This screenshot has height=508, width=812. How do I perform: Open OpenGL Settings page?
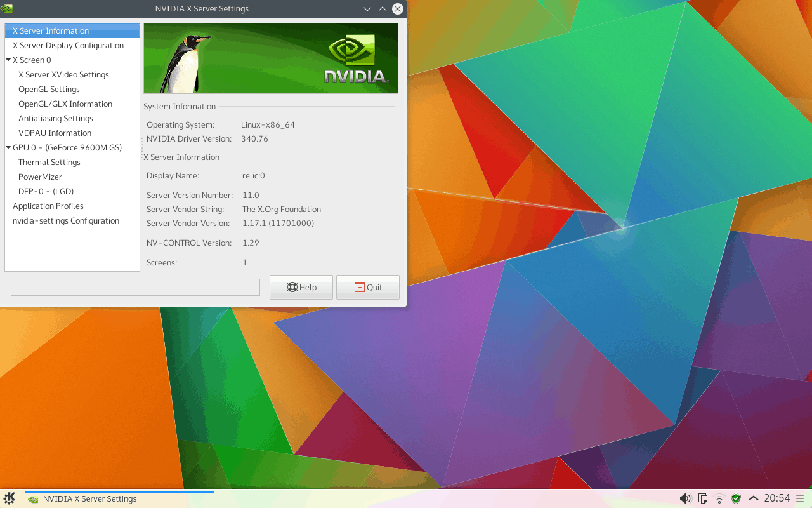(x=49, y=90)
